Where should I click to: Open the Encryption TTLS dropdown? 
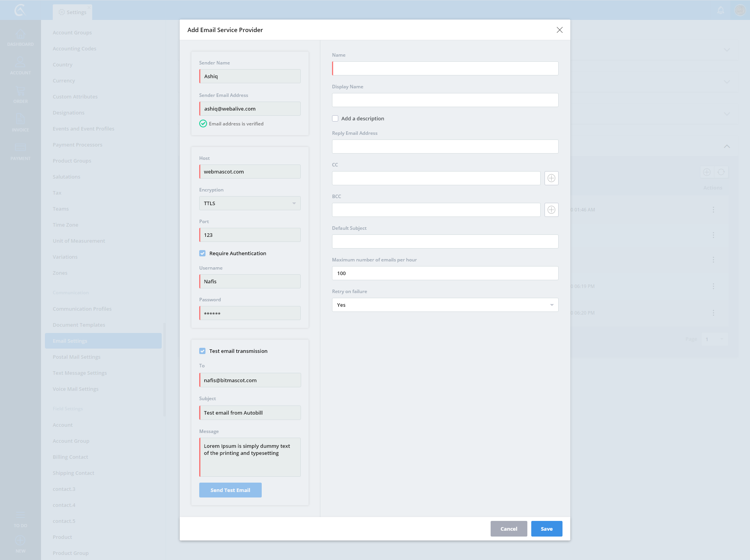(x=250, y=203)
